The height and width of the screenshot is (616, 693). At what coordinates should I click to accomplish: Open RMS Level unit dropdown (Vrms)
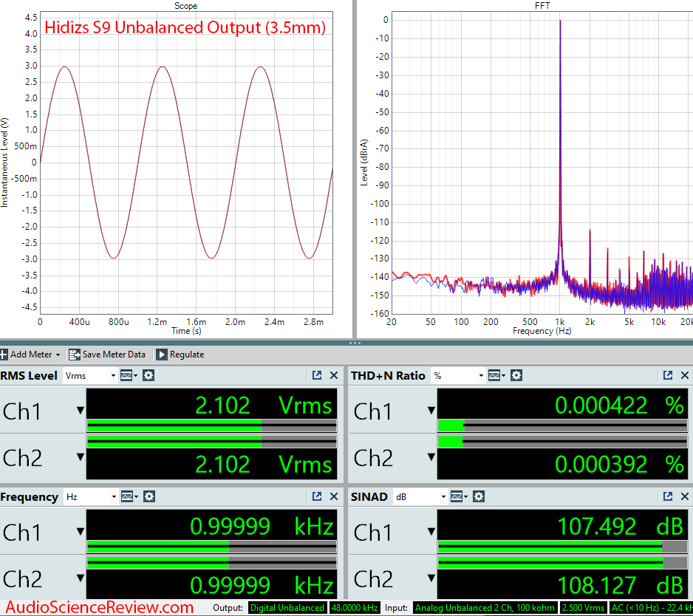click(90, 376)
